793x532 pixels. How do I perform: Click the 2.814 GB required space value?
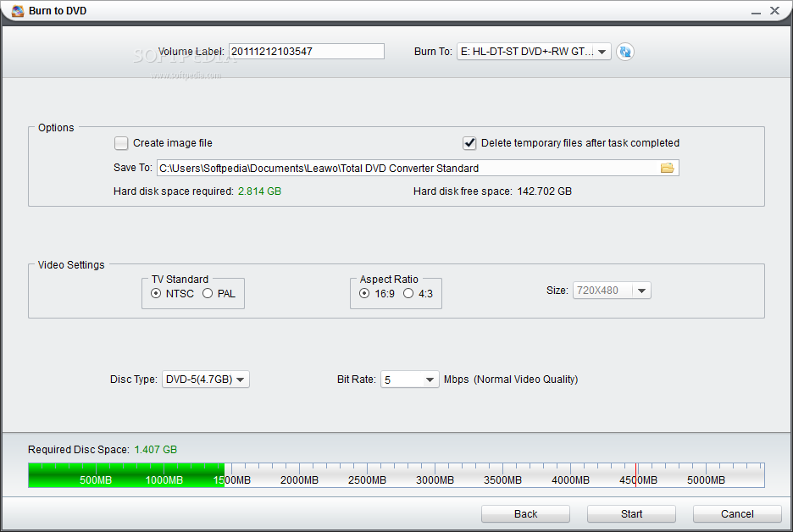pos(259,191)
